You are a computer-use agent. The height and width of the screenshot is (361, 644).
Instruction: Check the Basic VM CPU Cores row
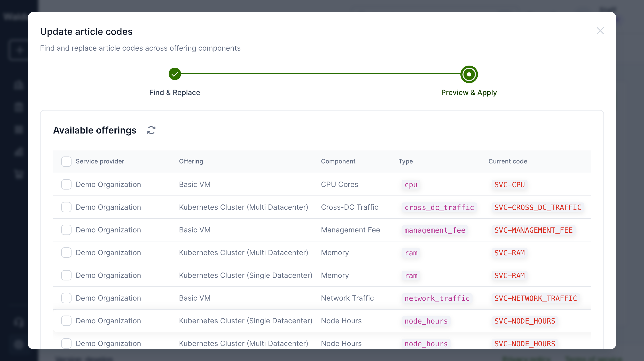66,185
